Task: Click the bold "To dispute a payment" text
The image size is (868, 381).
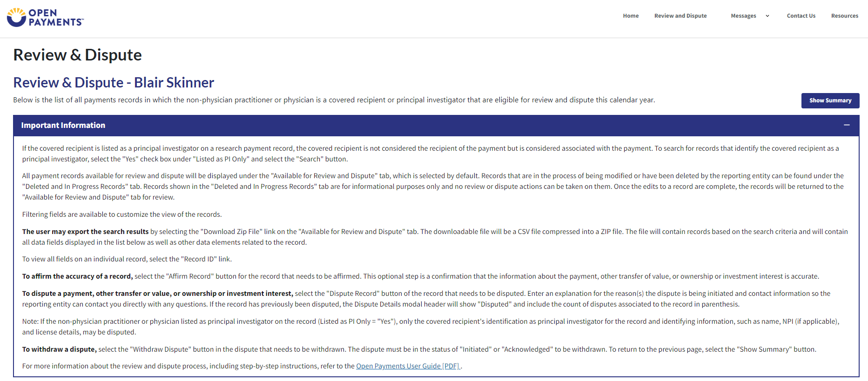Action: 157,294
